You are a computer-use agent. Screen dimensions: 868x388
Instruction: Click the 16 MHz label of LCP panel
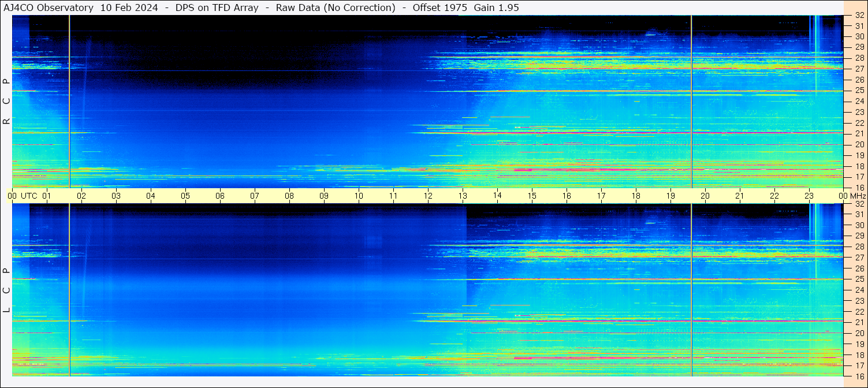(x=859, y=376)
